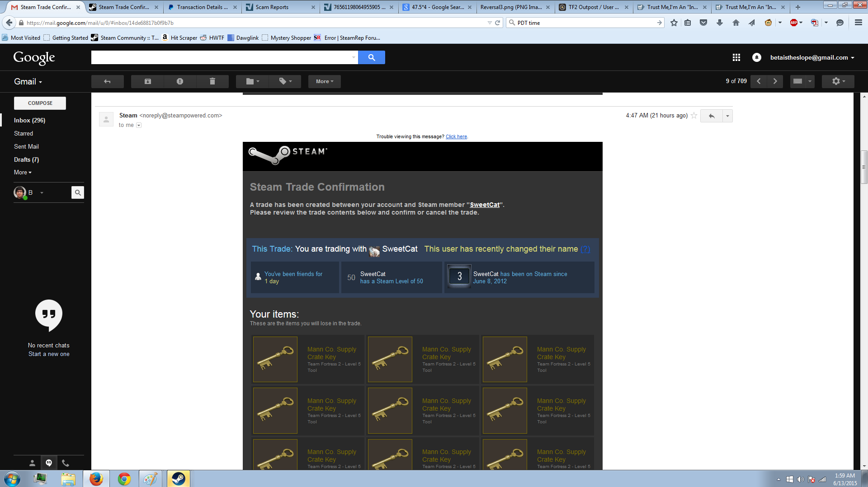The image size is (868, 487).
Task: Click the page vertical scrollbar thumb
Action: pos(863,167)
